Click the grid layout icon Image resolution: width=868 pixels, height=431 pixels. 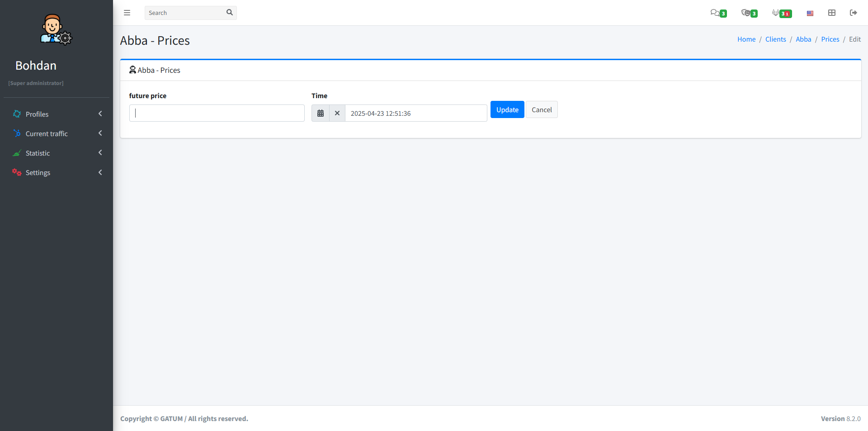832,13
